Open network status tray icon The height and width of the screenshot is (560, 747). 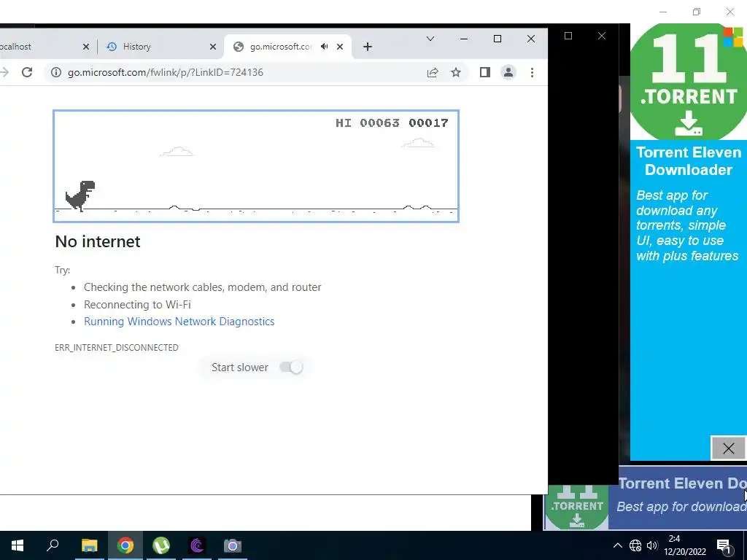point(635,545)
